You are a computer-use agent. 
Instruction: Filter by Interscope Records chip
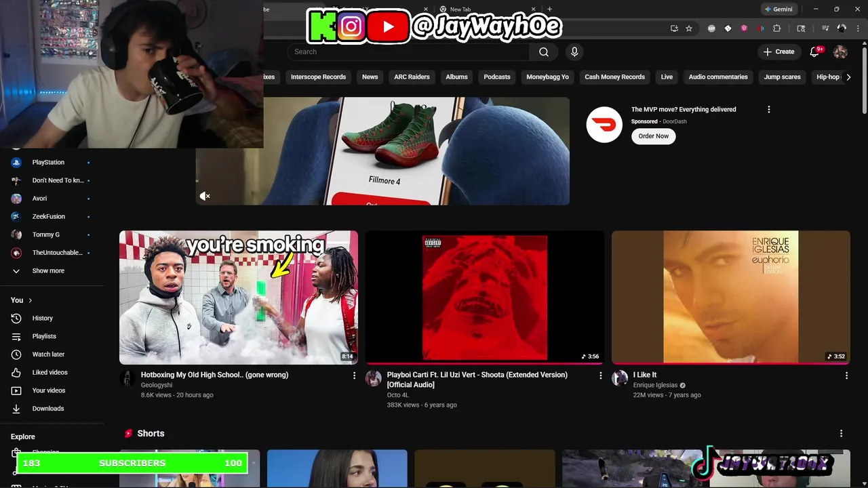pos(318,77)
